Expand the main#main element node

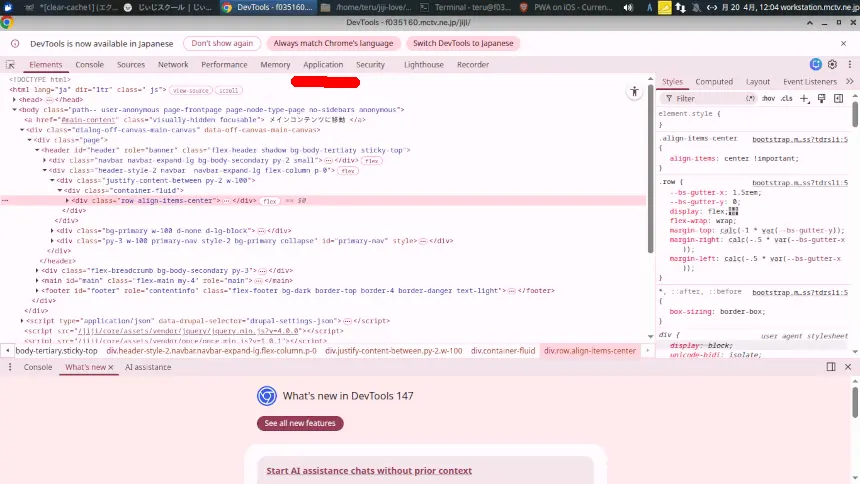coord(37,280)
